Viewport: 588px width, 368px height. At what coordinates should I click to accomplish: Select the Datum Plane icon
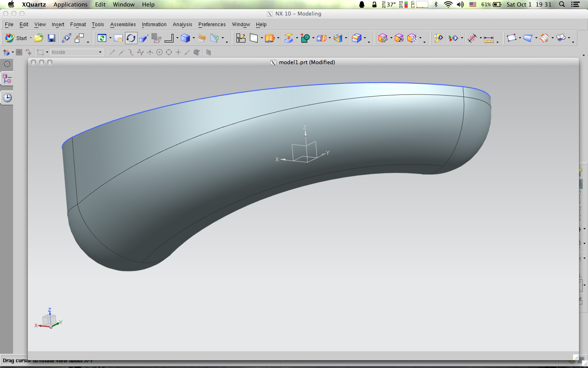[x=254, y=38]
